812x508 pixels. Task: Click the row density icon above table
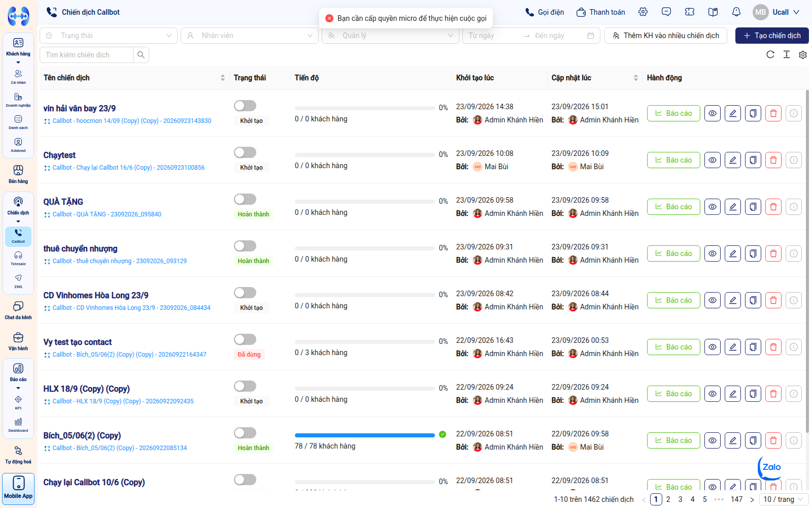click(x=787, y=54)
